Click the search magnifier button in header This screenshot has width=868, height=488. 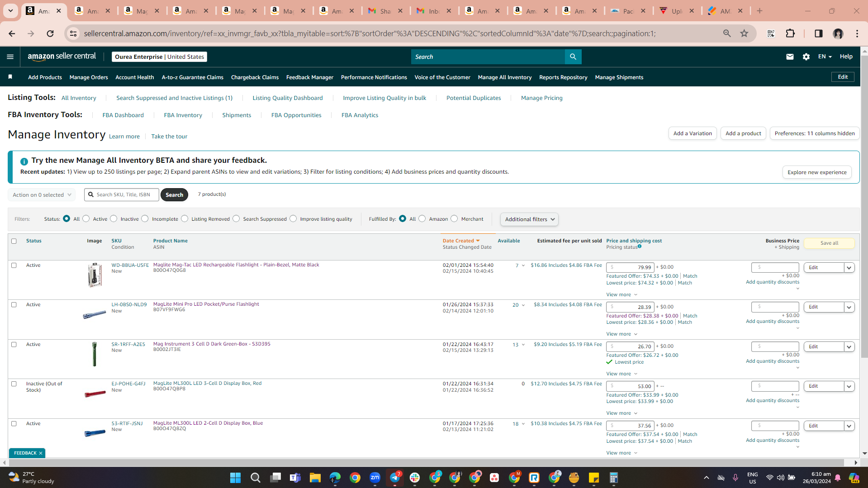(573, 57)
